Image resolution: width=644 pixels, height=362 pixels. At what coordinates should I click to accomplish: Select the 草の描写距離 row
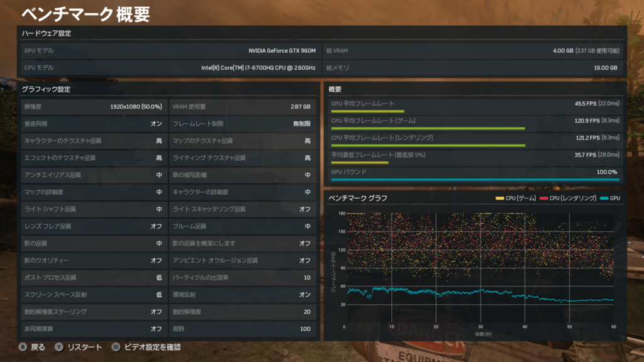click(x=242, y=175)
